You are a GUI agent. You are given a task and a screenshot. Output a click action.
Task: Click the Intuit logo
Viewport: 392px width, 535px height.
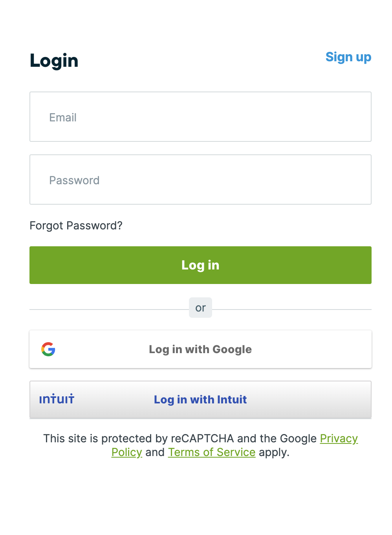coord(57,399)
